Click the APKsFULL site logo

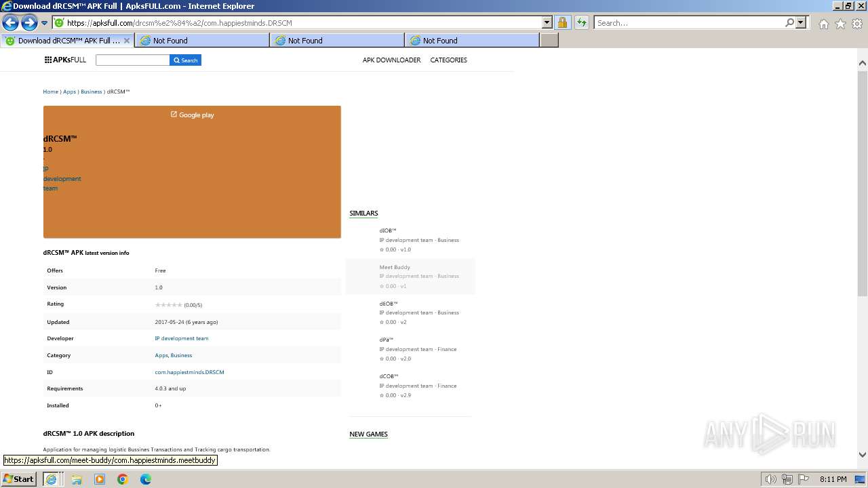(x=65, y=60)
